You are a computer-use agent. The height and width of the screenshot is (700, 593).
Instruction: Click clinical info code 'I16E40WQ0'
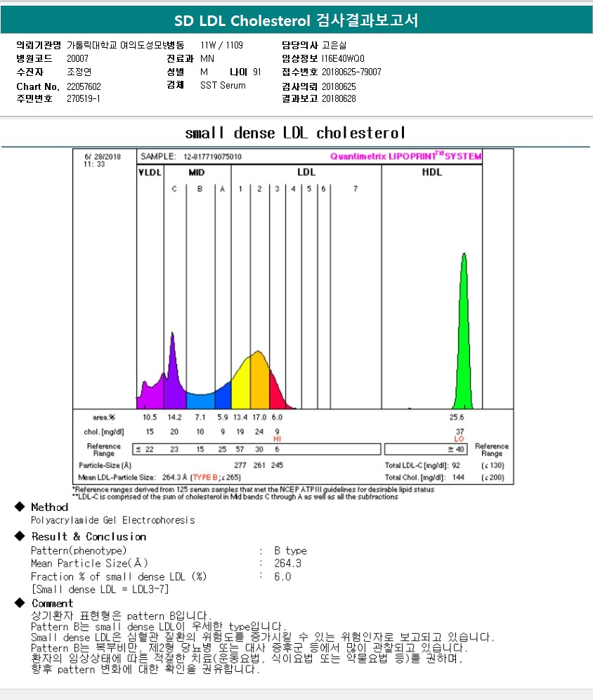[x=343, y=58]
